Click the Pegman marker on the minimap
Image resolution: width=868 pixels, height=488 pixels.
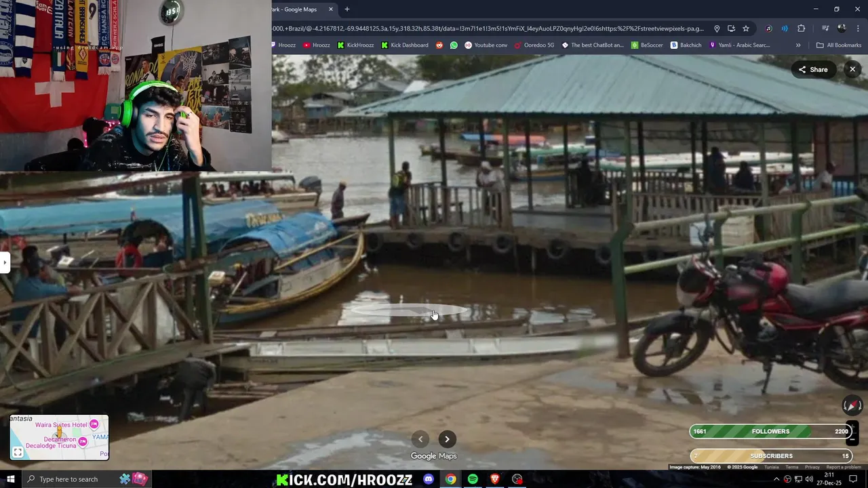pyautogui.click(x=59, y=432)
